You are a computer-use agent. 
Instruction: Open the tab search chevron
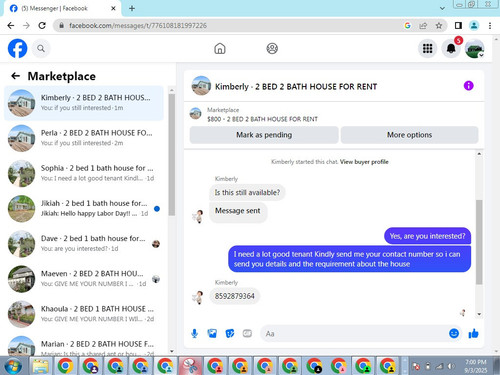442,8
